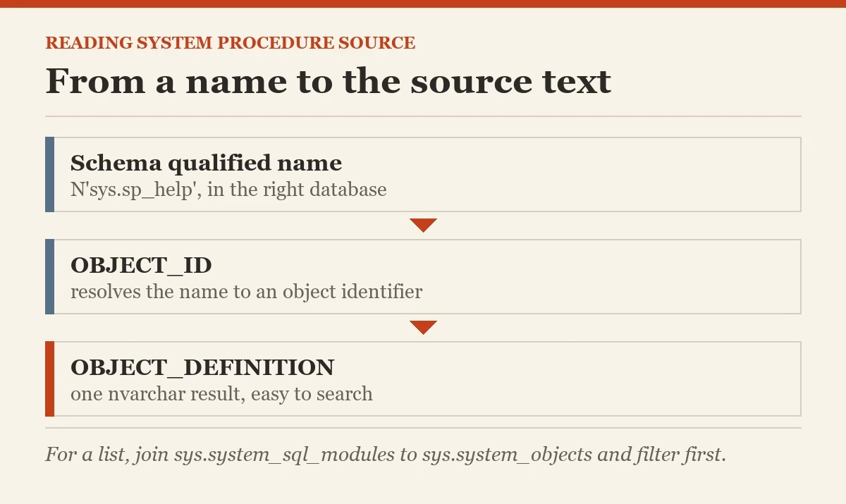Click the 'Schema qualified name' card title

[x=206, y=163]
